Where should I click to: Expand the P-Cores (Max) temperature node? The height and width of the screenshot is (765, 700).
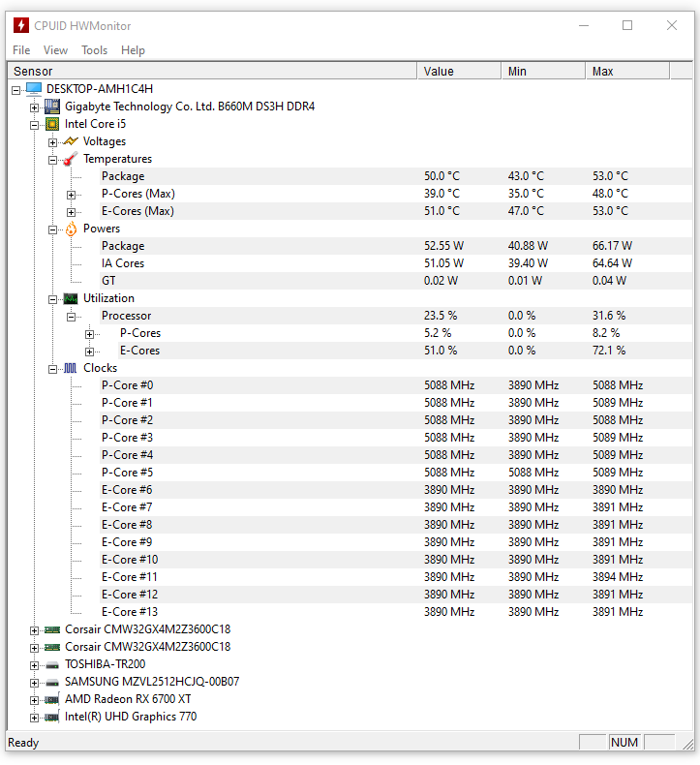pyautogui.click(x=72, y=194)
